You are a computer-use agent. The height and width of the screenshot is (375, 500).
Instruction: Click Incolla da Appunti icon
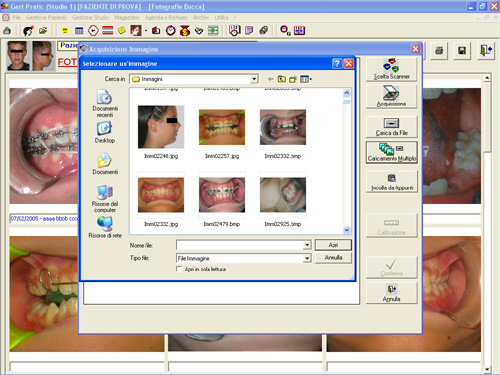tap(391, 182)
